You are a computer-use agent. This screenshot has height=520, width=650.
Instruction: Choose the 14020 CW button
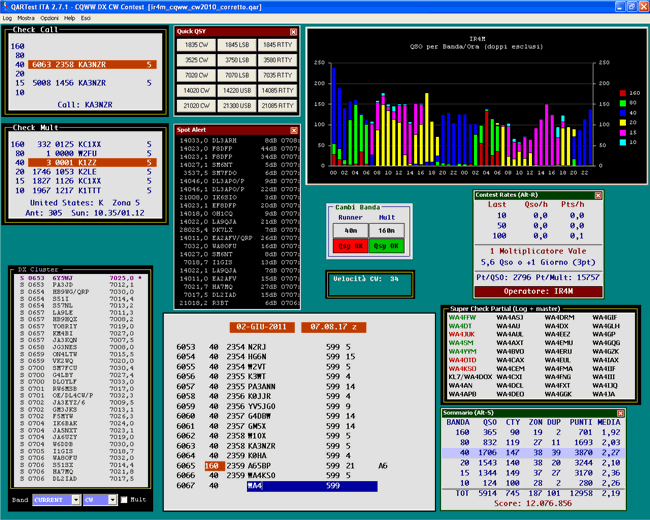pyautogui.click(x=196, y=90)
